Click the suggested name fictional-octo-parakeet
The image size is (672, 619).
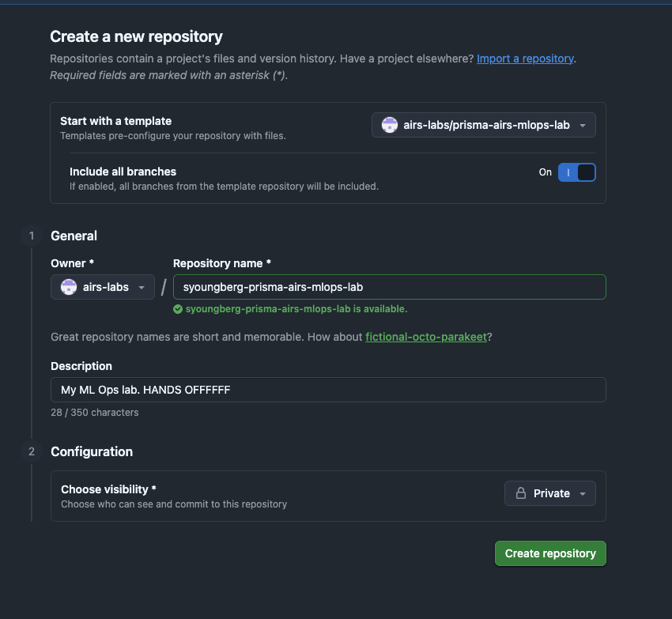coord(426,337)
